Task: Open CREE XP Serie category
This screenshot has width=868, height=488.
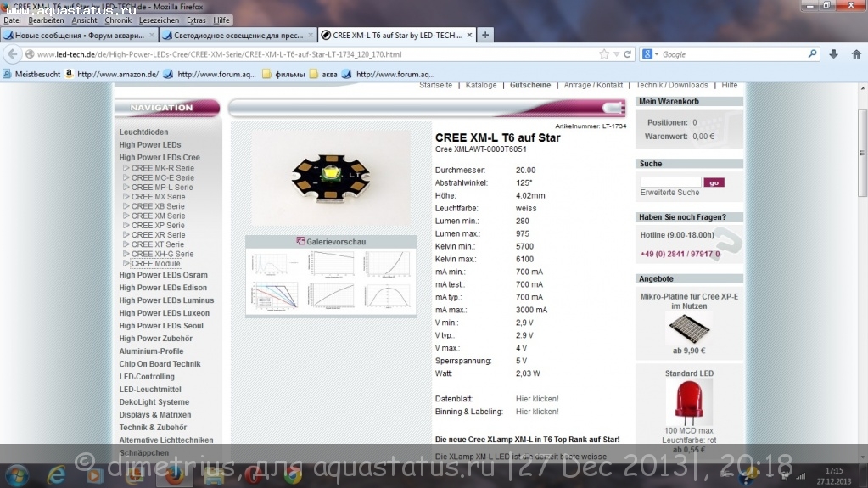Action: (158, 226)
